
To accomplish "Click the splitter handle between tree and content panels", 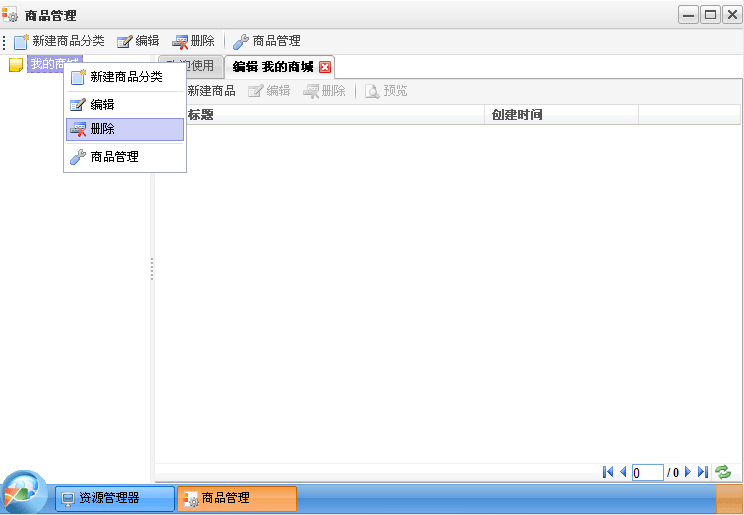I will tap(152, 269).
